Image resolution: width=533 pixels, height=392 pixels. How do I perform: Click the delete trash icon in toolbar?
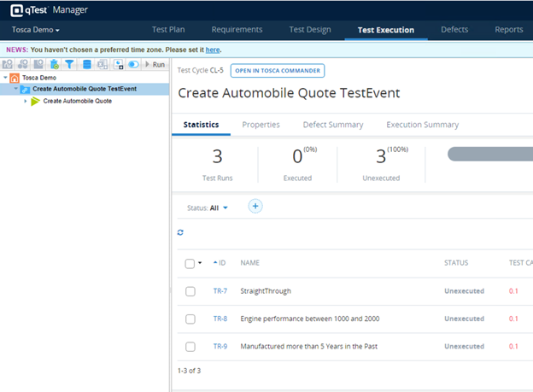pos(55,64)
